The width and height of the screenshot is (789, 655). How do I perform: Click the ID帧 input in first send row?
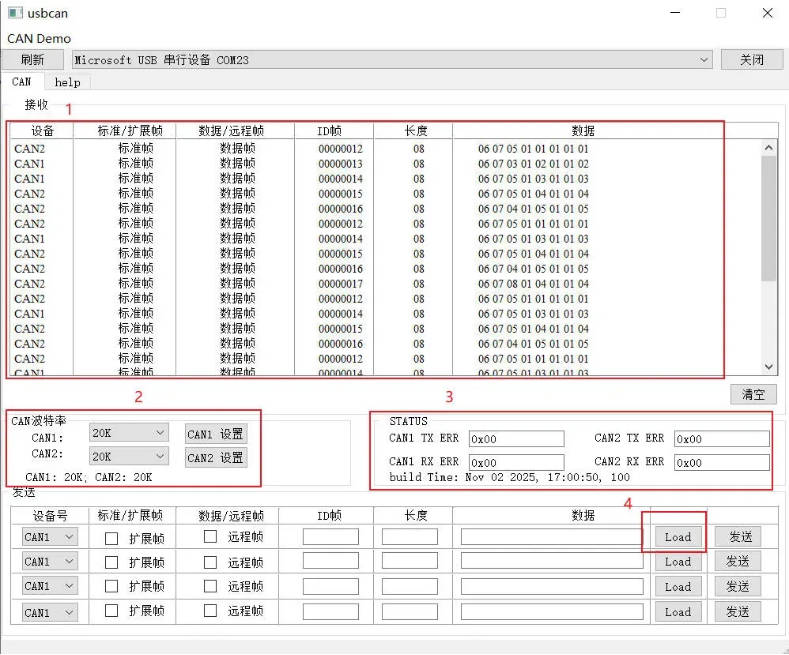tap(331, 536)
